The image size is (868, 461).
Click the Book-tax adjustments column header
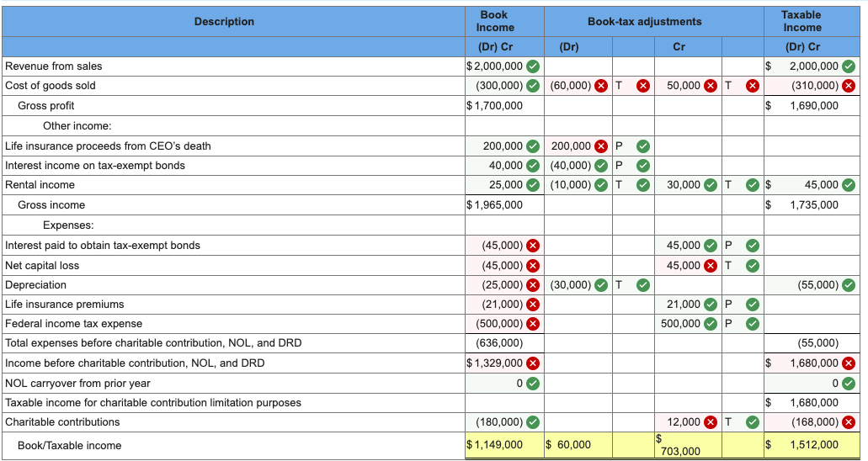point(644,22)
